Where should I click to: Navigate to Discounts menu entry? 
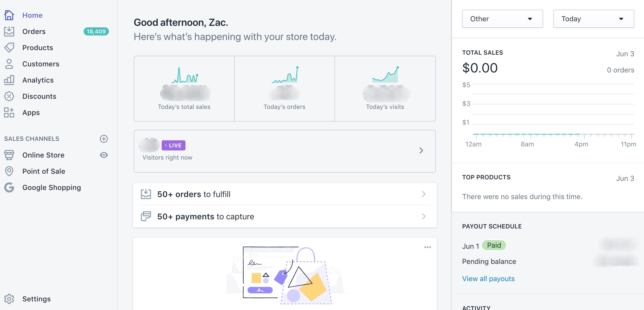[x=39, y=96]
